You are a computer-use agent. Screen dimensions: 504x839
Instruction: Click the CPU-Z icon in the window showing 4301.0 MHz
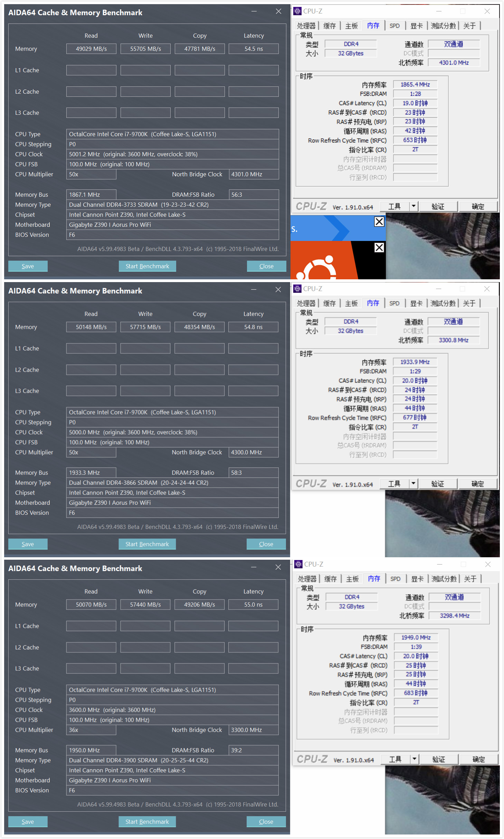(x=297, y=11)
